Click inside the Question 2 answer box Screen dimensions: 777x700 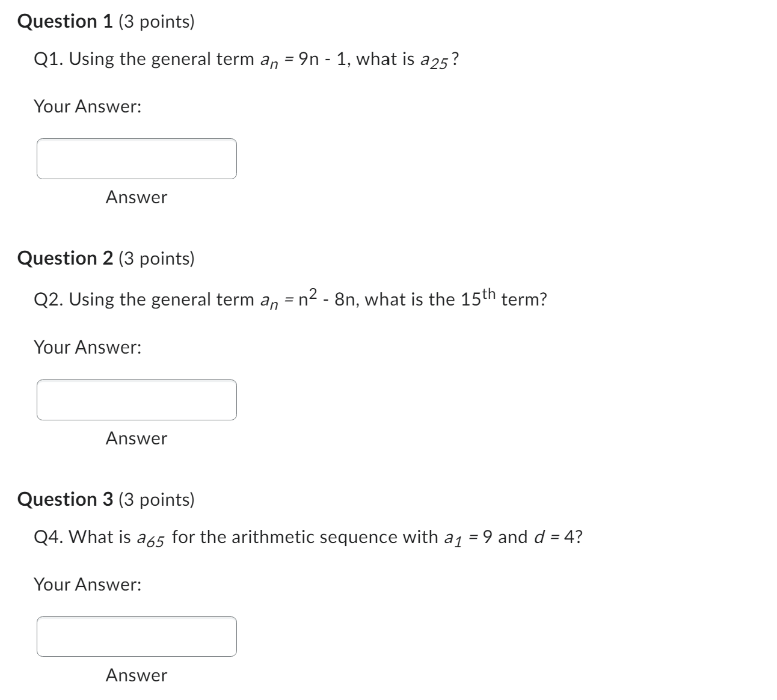pyautogui.click(x=137, y=399)
